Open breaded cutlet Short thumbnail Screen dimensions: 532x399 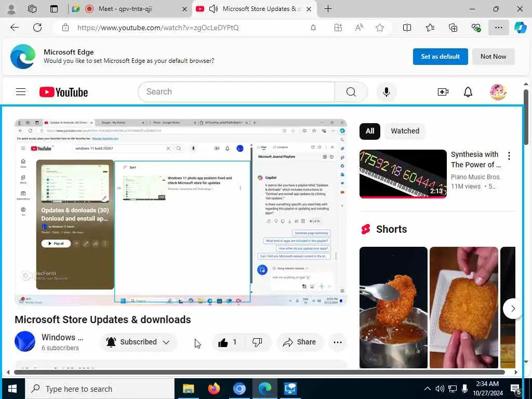pos(464,308)
